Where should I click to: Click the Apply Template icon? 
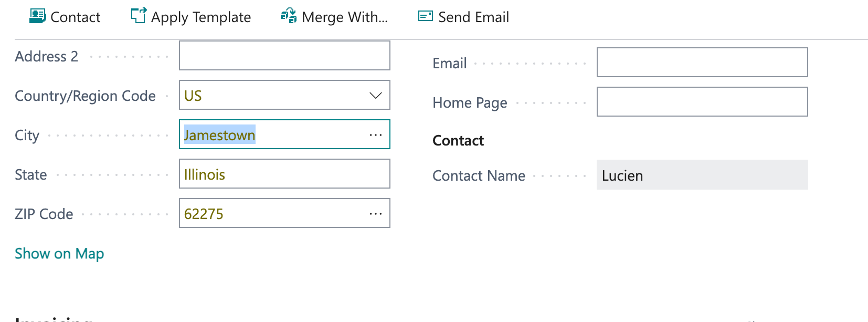(x=136, y=16)
